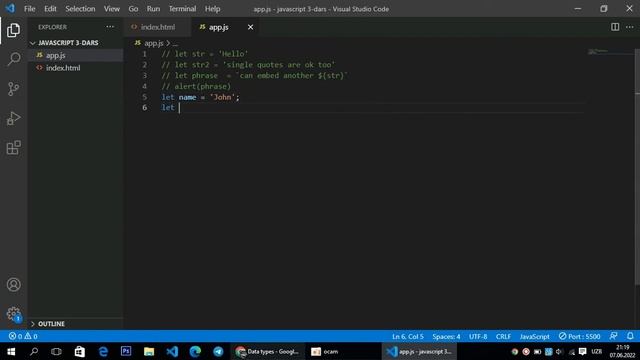The height and width of the screenshot is (360, 640).
Task: Click the editor minimap preview
Action: [598, 51]
